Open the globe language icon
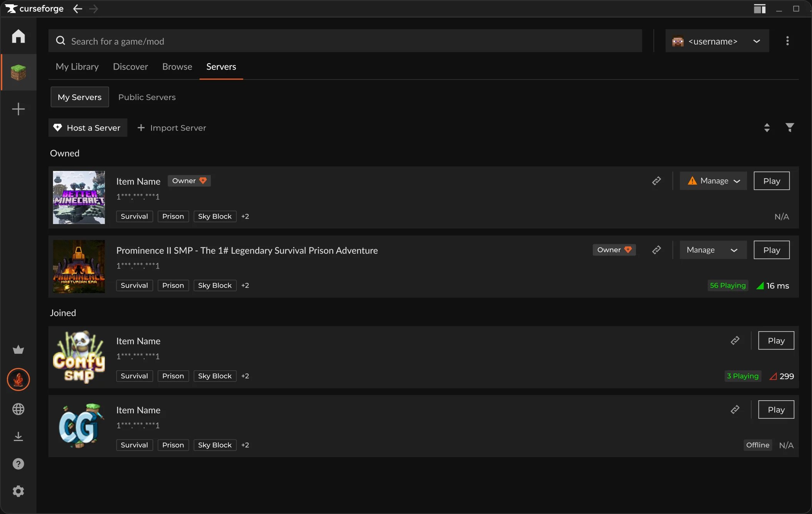This screenshot has height=514, width=812. point(18,409)
